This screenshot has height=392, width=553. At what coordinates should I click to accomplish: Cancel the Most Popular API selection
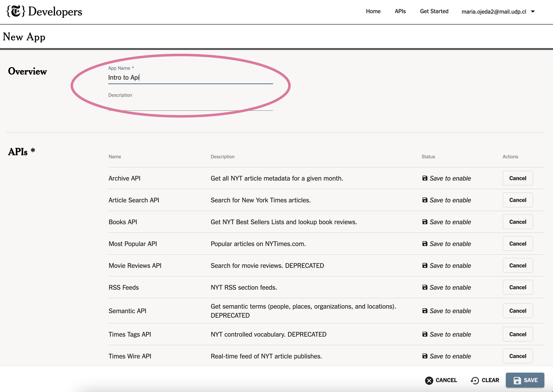coord(518,244)
